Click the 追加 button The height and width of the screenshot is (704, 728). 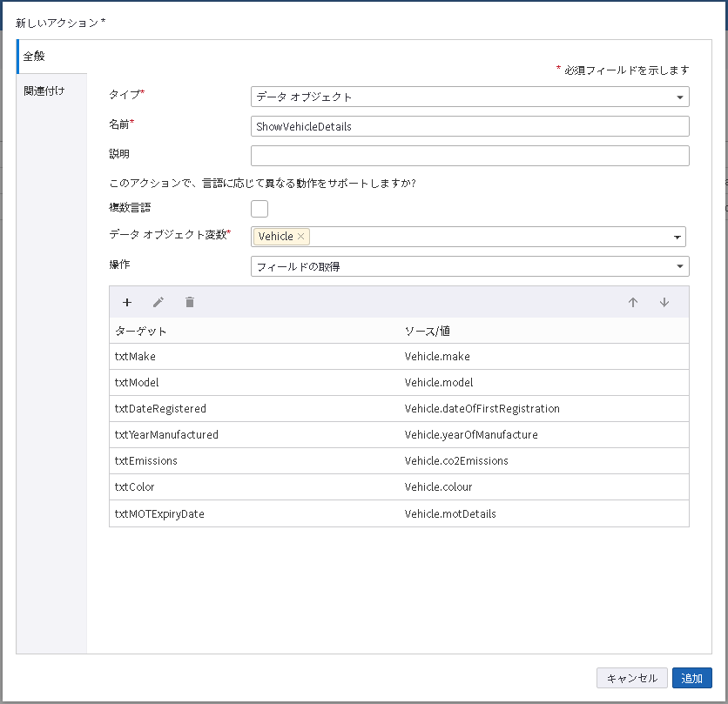pos(691,678)
